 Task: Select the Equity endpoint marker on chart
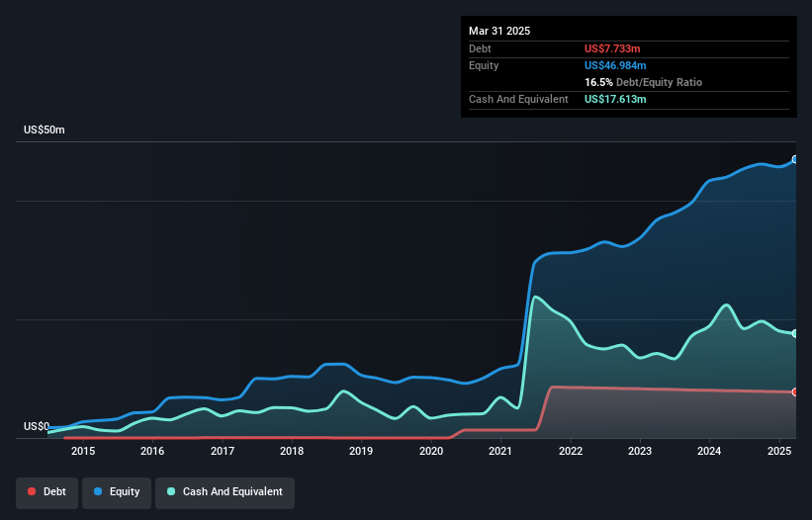pyautogui.click(x=795, y=159)
